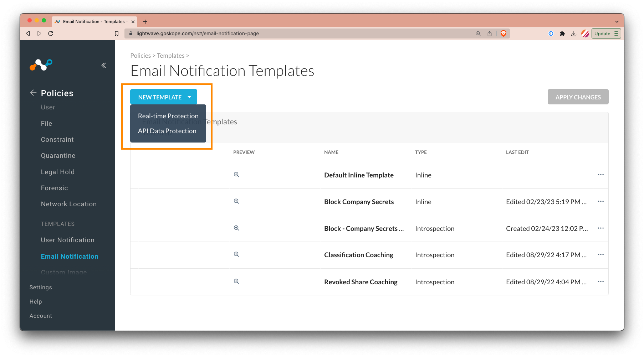Navigate to Templates via breadcrumb
644x357 pixels.
[x=171, y=55]
